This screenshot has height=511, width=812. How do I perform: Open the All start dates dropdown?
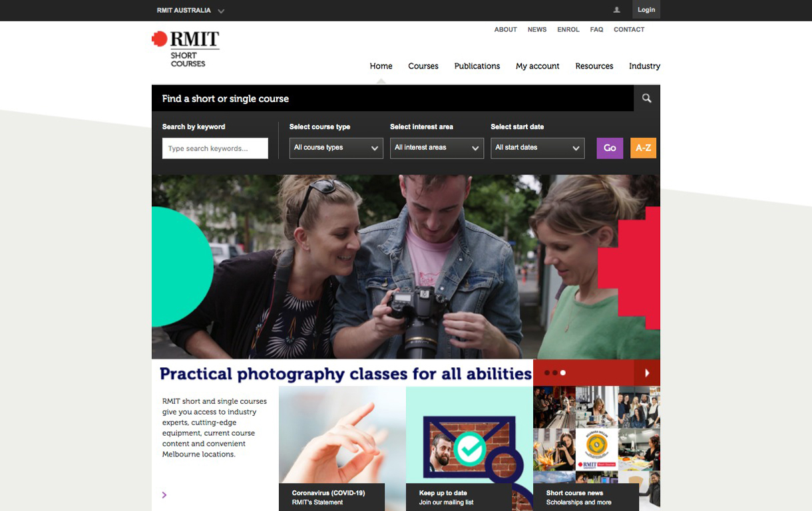coord(537,148)
